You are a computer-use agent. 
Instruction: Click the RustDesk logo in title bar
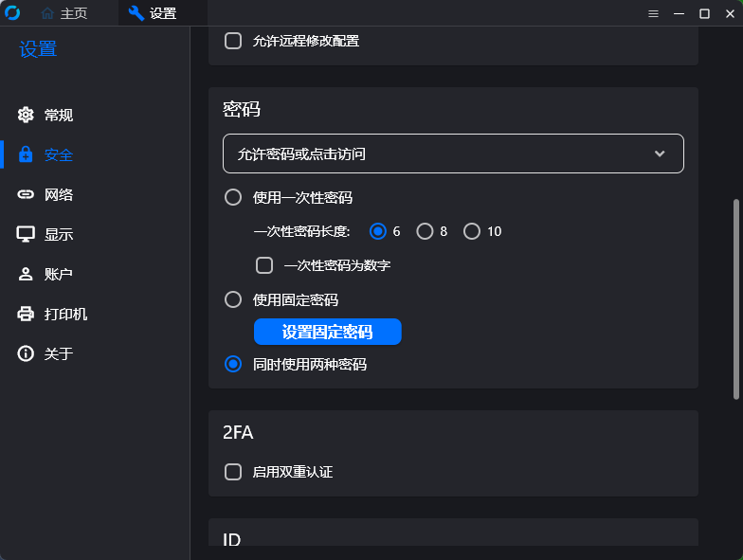point(12,13)
